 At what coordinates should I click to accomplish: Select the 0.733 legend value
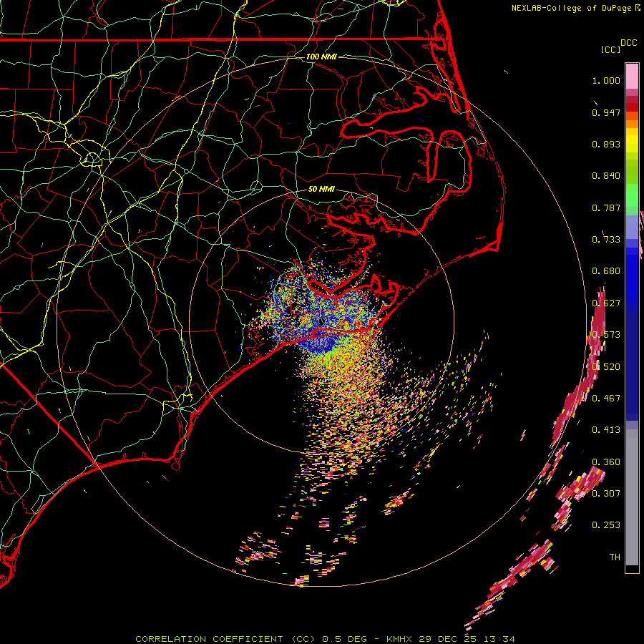coord(606,240)
